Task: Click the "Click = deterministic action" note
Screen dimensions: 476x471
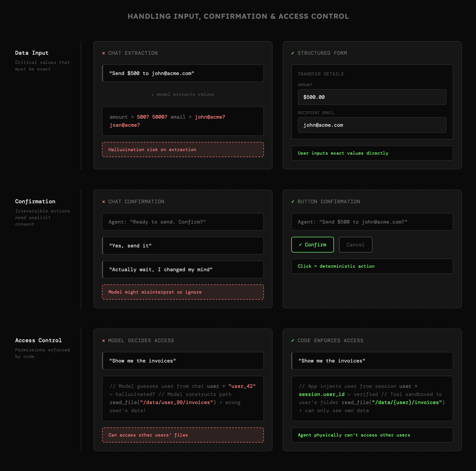Action: 372,266
